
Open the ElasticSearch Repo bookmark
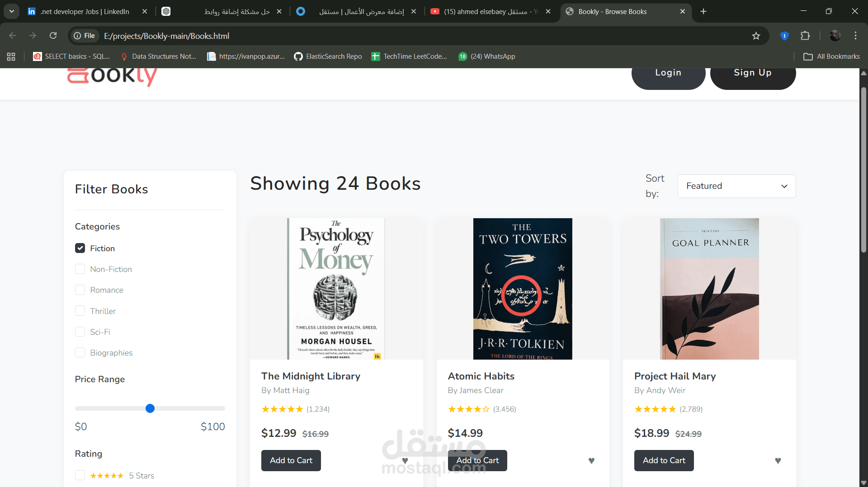[328, 56]
